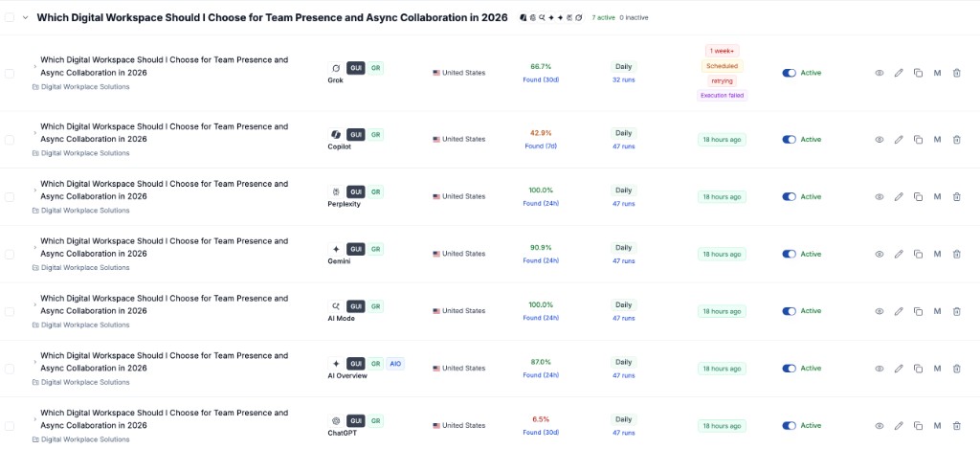Delete the Perplexity row prompt
Screen dimensions: 980x449
[x=956, y=196]
